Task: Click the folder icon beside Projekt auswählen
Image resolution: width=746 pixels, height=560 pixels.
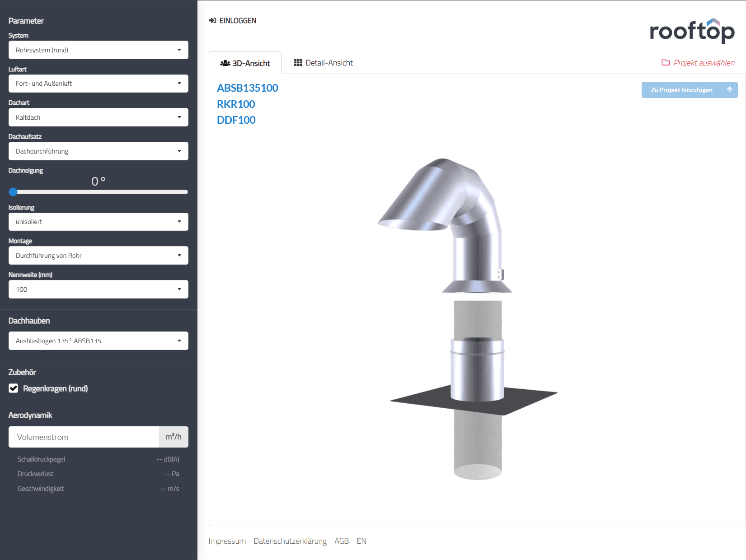Action: coord(665,63)
